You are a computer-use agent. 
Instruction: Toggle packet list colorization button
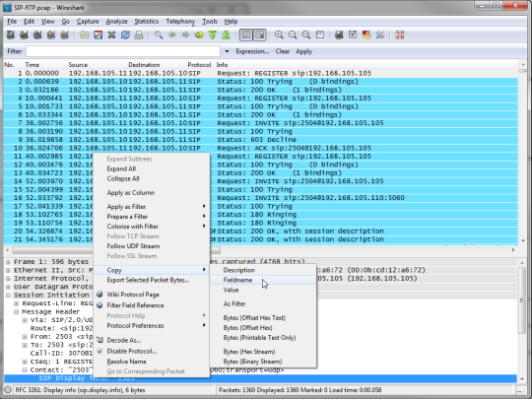pyautogui.click(x=246, y=34)
